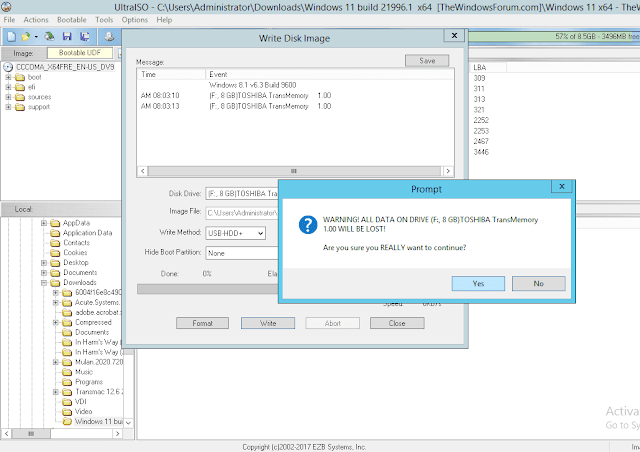Expand the Mulan.2020 folder node
The height and width of the screenshot is (452, 640).
point(56,362)
